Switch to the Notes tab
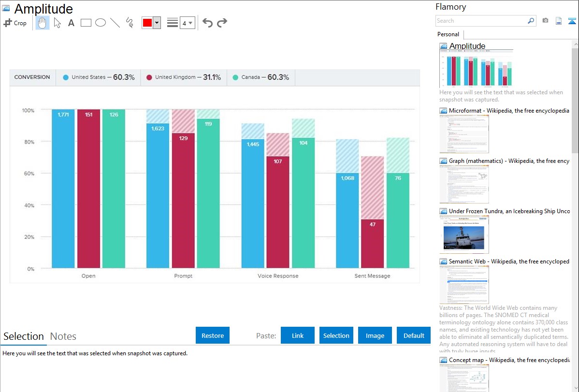Image resolution: width=579 pixels, height=392 pixels. [x=63, y=336]
